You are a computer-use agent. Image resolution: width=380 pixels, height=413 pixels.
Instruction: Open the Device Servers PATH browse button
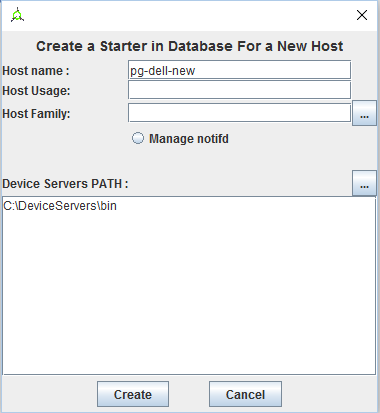[364, 183]
